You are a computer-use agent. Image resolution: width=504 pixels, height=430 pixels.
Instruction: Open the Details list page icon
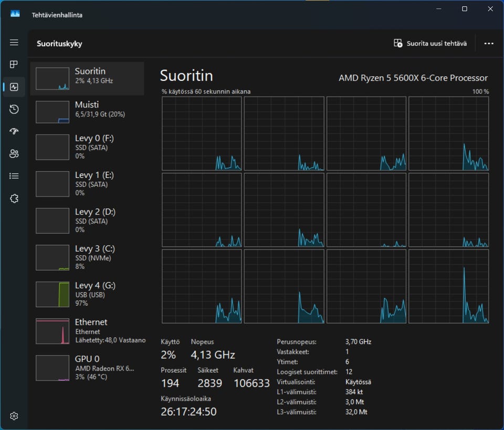point(14,176)
